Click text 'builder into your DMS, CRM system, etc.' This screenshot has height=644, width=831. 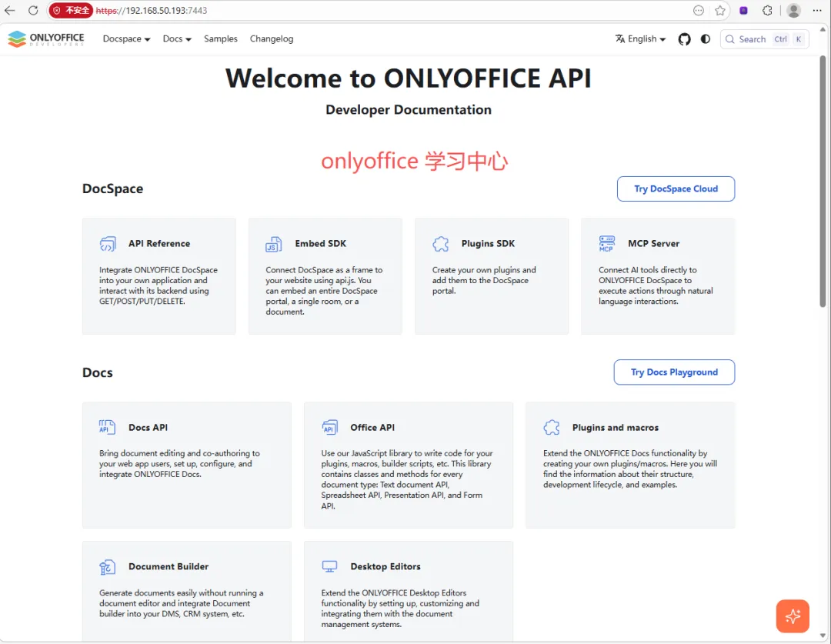pos(172,614)
